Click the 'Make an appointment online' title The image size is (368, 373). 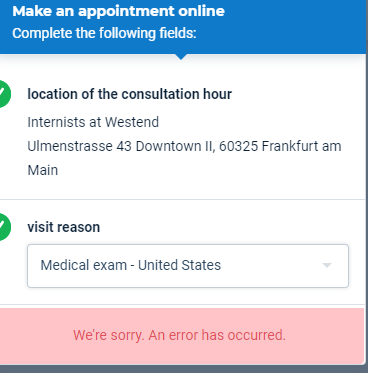point(118,11)
